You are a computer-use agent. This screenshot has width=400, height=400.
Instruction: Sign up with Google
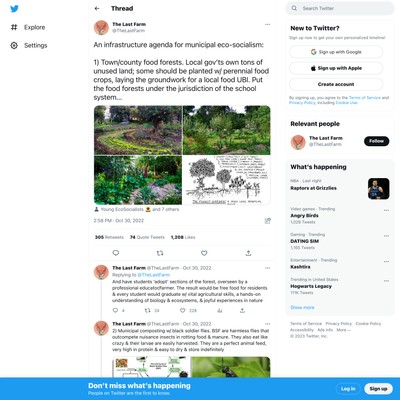tap(336, 52)
